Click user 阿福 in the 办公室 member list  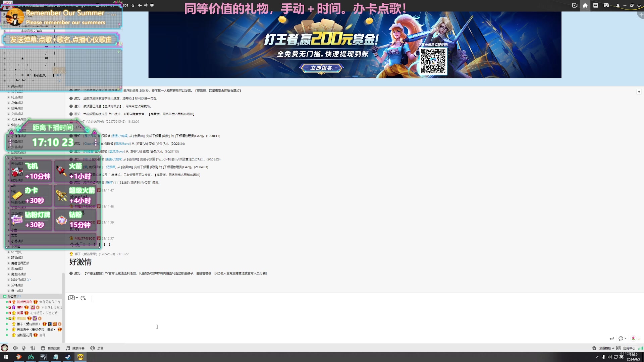click(20, 313)
